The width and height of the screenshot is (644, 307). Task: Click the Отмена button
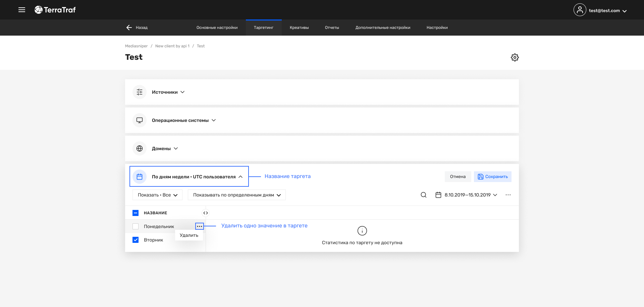(458, 177)
